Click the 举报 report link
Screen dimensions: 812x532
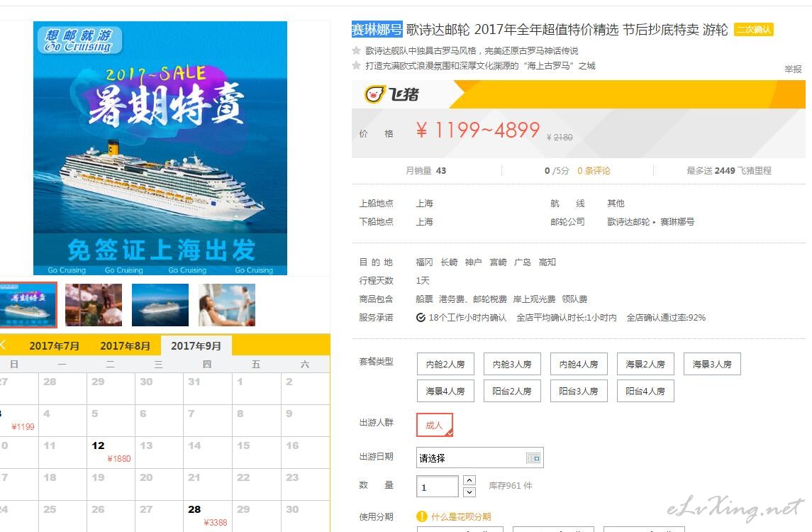(793, 69)
